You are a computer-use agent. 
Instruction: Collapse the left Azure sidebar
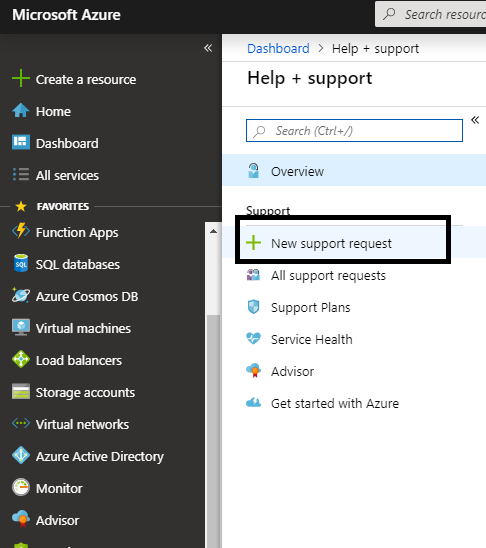point(208,48)
